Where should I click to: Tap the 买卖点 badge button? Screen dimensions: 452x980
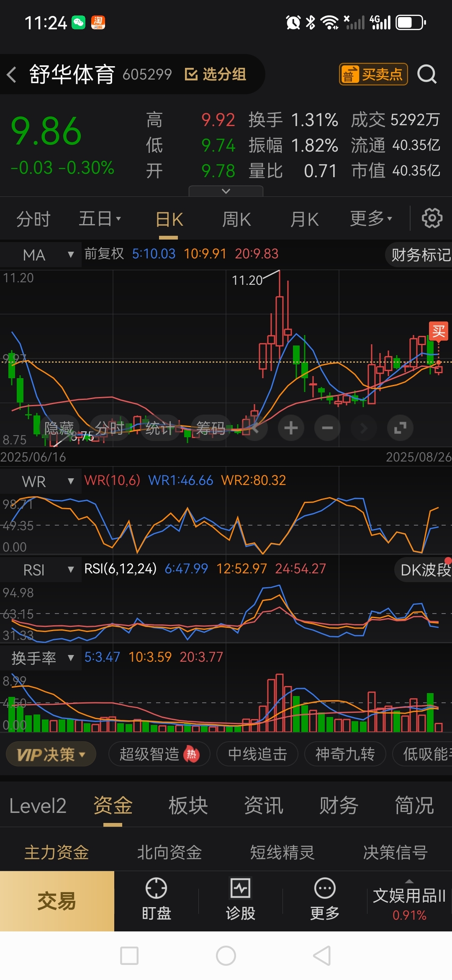[373, 75]
